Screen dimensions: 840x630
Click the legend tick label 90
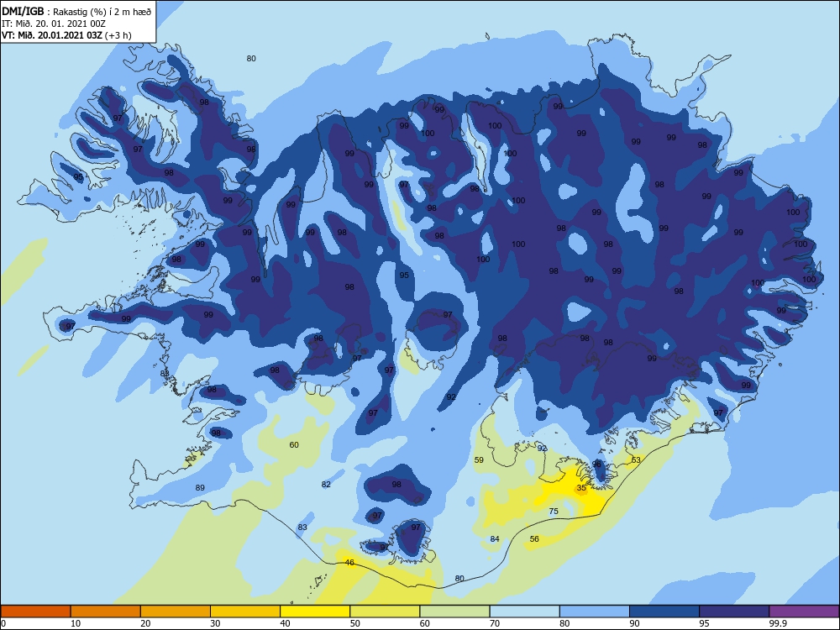point(634,623)
